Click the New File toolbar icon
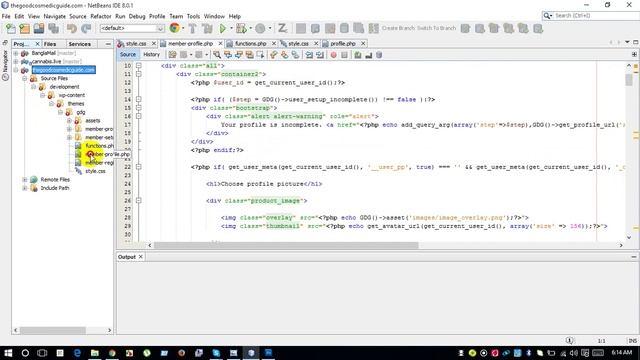The height and width of the screenshot is (360, 640). tap(11, 28)
